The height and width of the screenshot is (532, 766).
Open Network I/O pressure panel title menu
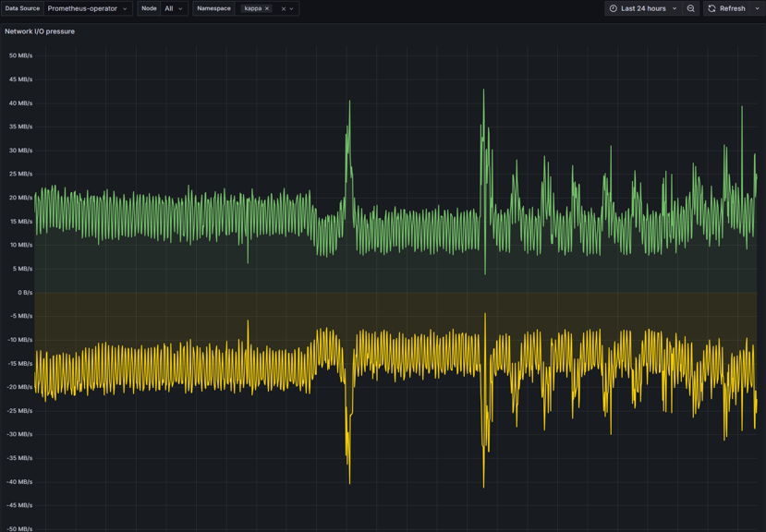tap(40, 31)
